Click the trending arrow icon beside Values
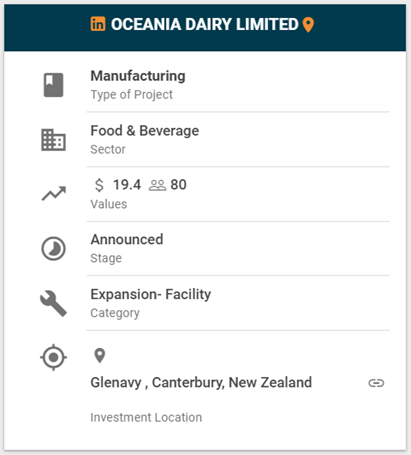 point(54,193)
